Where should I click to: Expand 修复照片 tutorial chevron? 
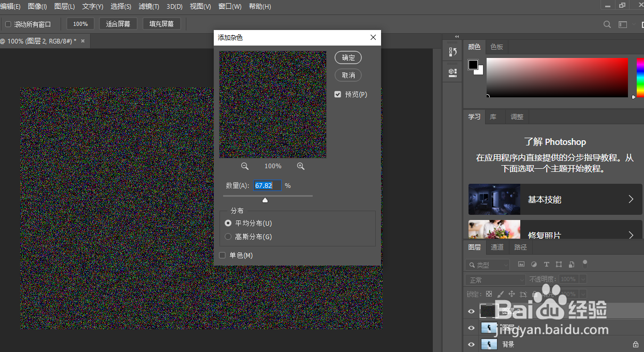point(631,235)
